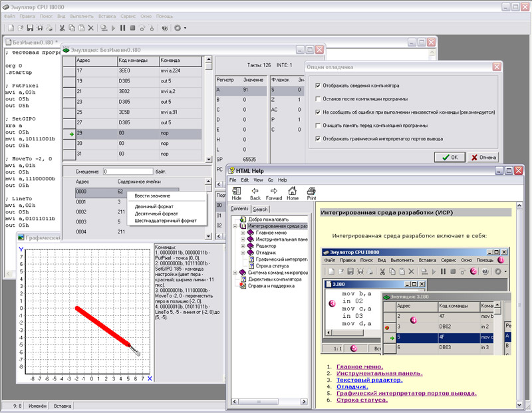Select memory cell row 0004
532x413 pixels.
pos(126,232)
